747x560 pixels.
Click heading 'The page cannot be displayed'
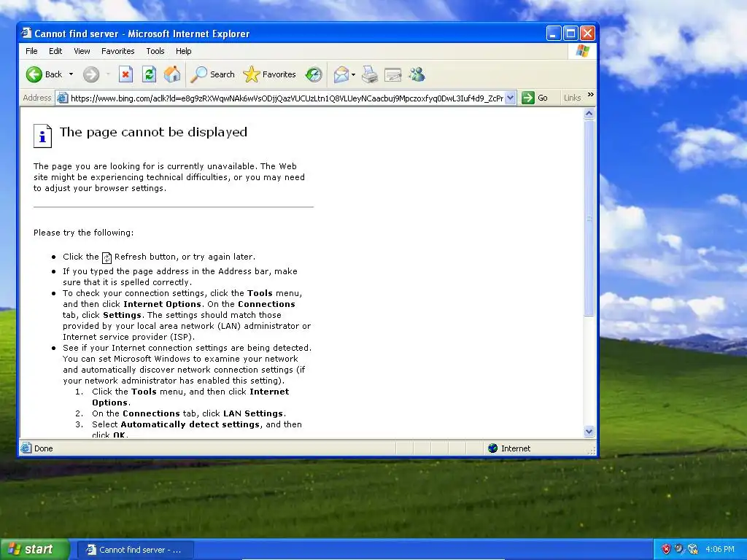click(153, 133)
